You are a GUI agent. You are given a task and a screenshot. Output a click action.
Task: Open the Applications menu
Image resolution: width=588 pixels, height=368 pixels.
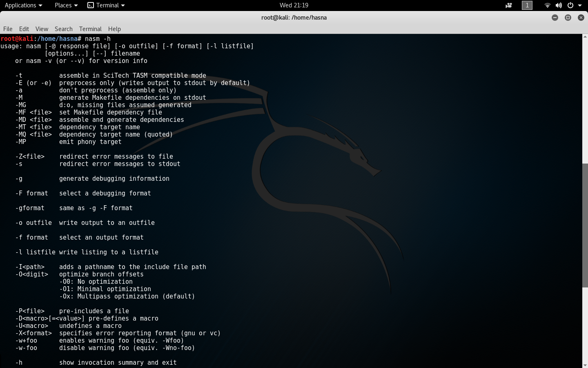pos(23,5)
